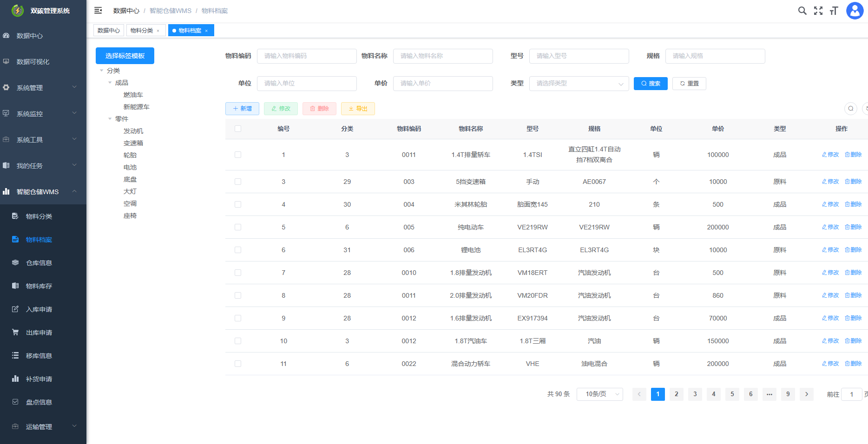The width and height of the screenshot is (868, 444).
Task: Click the 系统管理 gear icon in sidebar
Action: 6,87
